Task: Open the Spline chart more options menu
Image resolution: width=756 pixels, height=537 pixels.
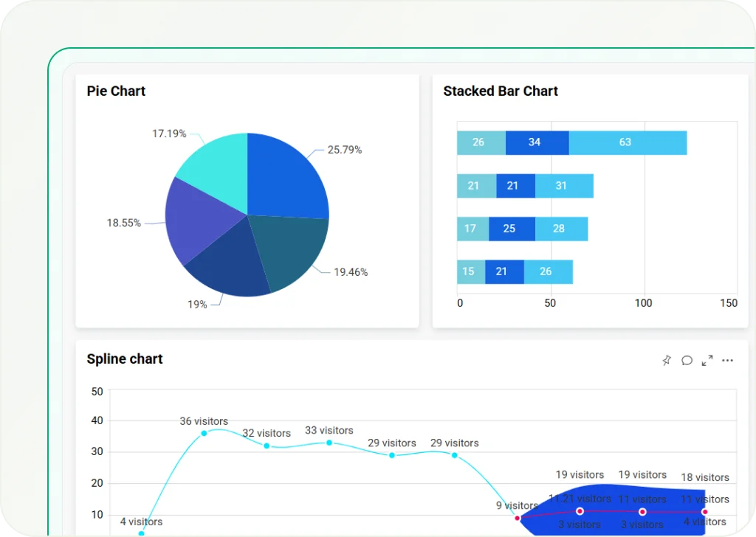Action: point(728,360)
